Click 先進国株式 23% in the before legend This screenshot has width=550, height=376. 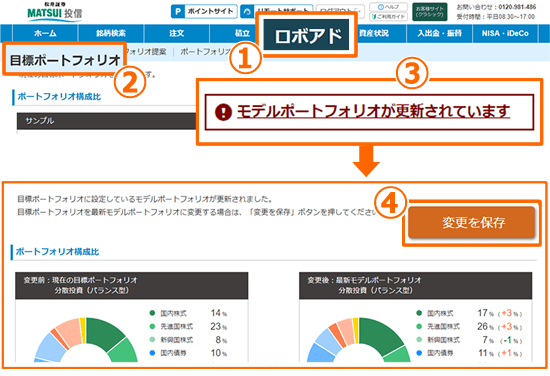click(188, 327)
